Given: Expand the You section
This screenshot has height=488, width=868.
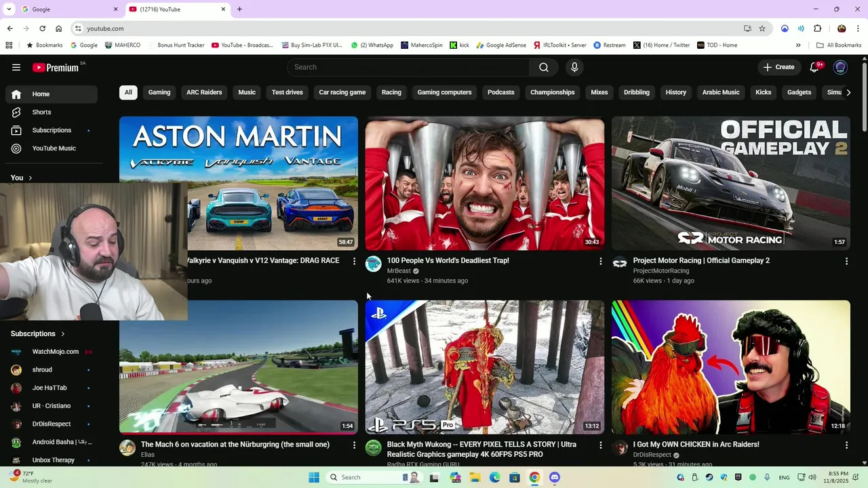Looking at the screenshot, I should pyautogui.click(x=22, y=178).
